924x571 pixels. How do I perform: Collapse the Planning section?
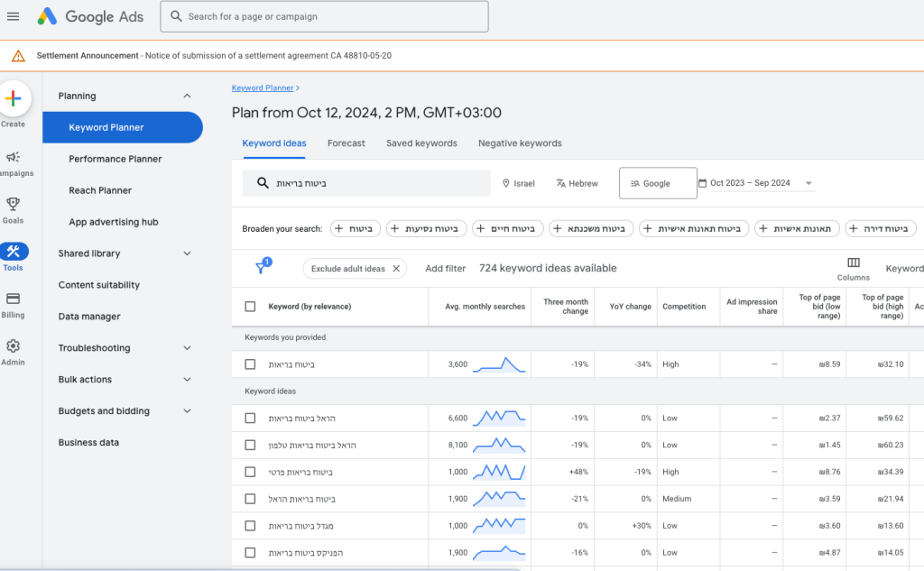click(x=187, y=96)
